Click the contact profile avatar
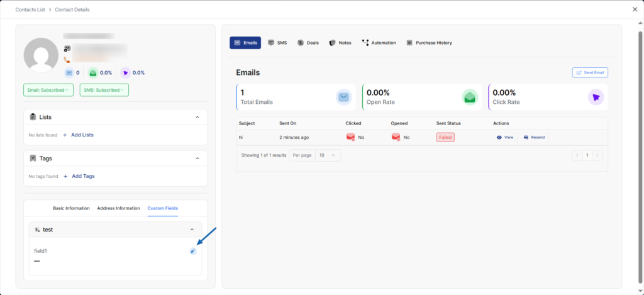Viewport: 644px width, 295px height. tap(41, 55)
